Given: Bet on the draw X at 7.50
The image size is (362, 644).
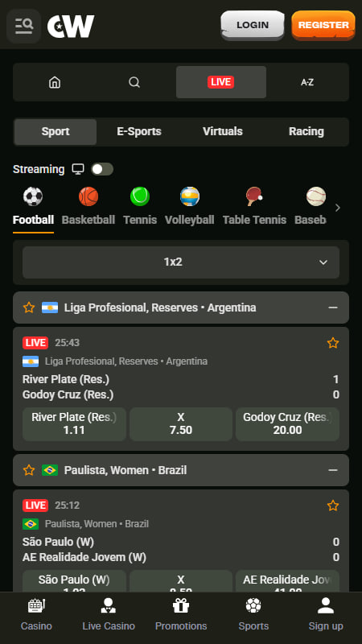Looking at the screenshot, I should point(181,424).
